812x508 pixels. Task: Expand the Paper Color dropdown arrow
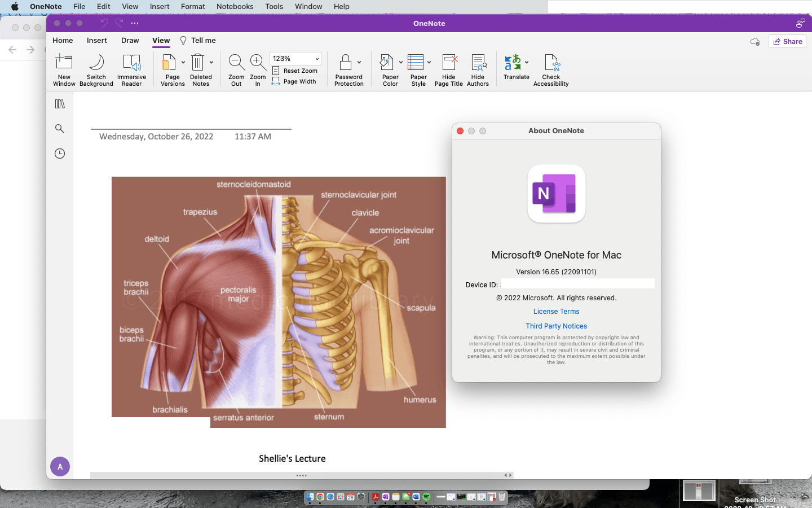(401, 63)
